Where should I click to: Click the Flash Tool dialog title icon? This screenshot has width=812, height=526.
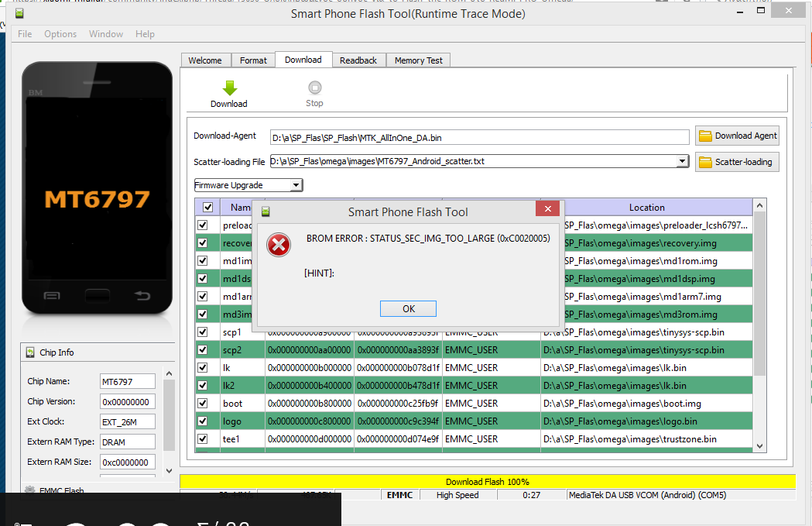[266, 211]
